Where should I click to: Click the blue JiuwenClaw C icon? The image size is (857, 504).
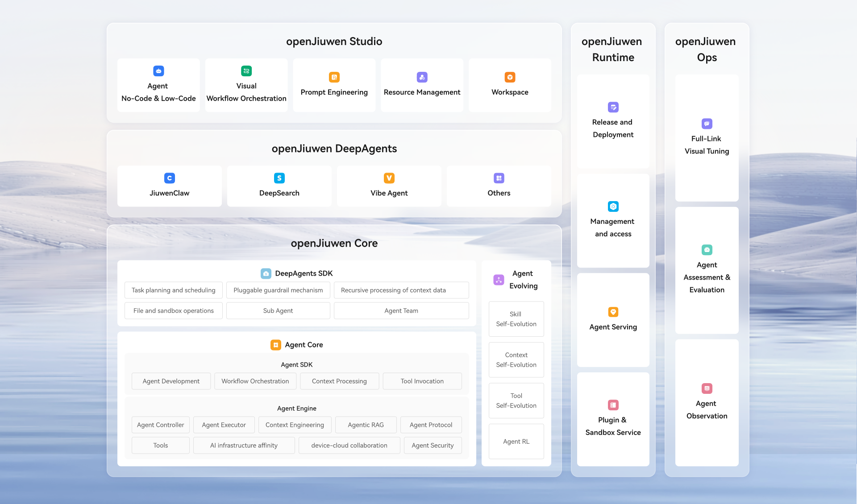point(170,178)
